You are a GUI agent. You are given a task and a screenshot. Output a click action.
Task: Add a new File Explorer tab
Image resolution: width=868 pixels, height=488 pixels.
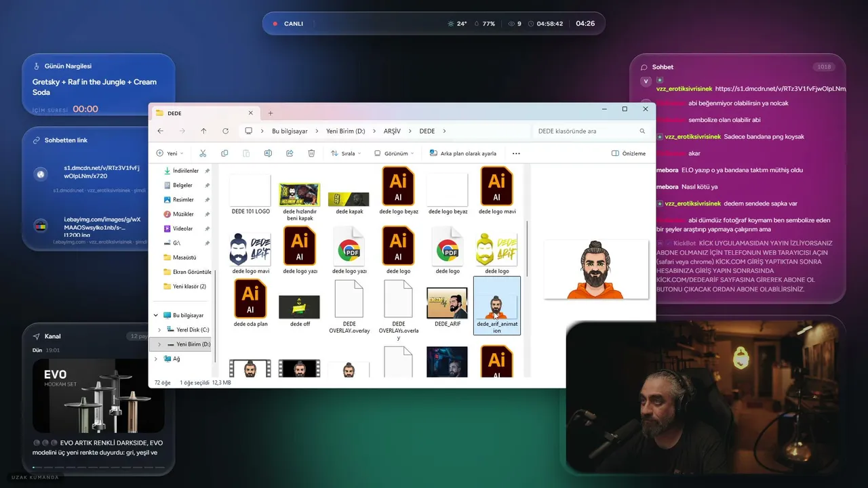point(271,113)
